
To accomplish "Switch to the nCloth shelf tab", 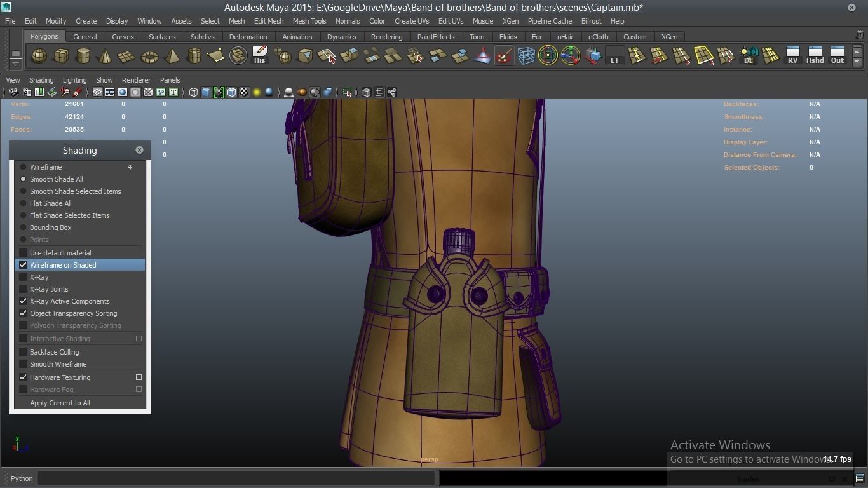I will pos(598,37).
